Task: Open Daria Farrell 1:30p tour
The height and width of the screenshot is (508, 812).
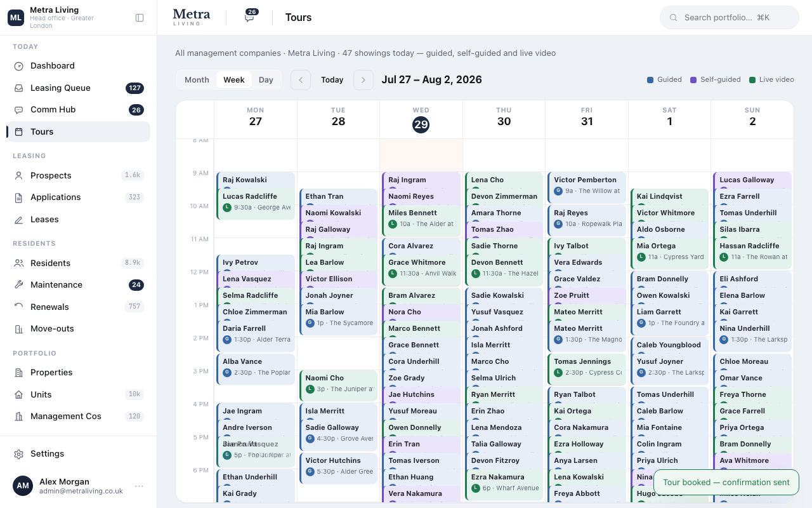Action: tap(256, 336)
